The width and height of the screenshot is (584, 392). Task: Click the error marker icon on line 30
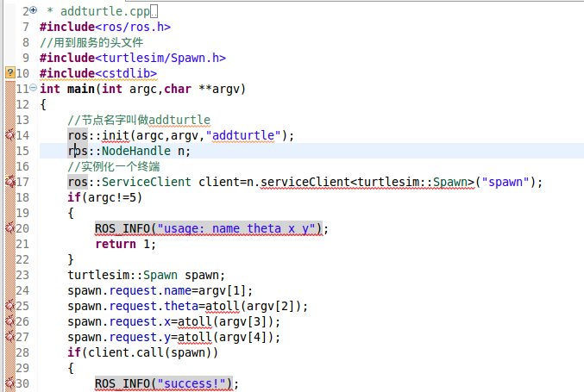tap(10, 383)
